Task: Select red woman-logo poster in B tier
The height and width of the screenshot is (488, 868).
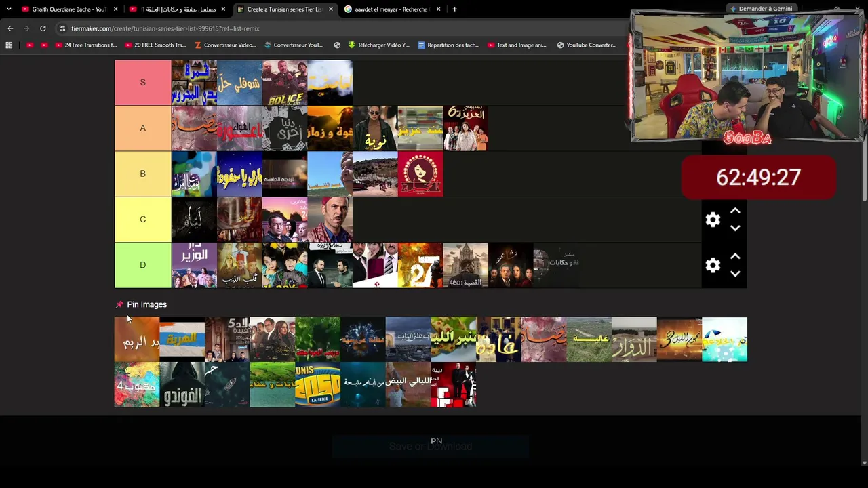Action: pos(420,174)
